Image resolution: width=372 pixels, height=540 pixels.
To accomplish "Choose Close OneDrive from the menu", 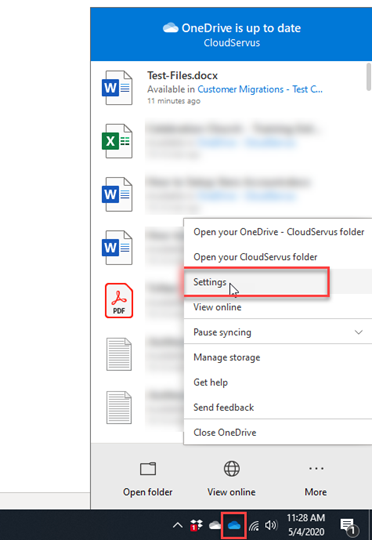I will [278, 432].
